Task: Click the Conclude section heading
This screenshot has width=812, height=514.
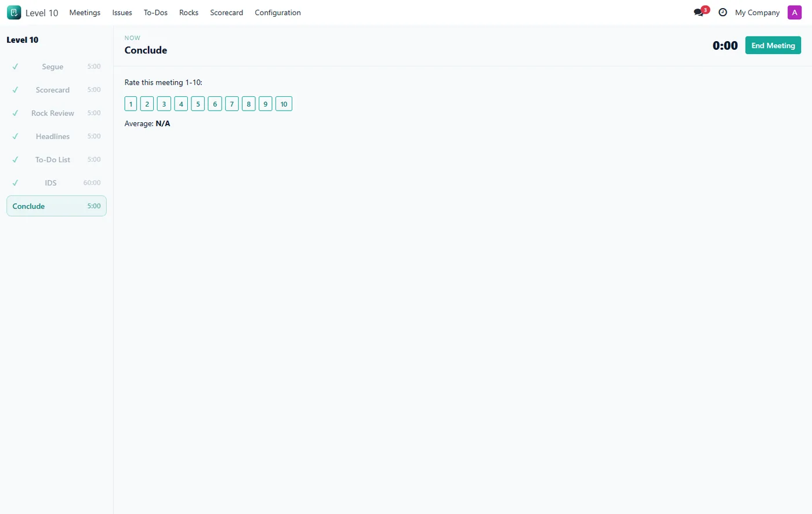Action: point(146,50)
